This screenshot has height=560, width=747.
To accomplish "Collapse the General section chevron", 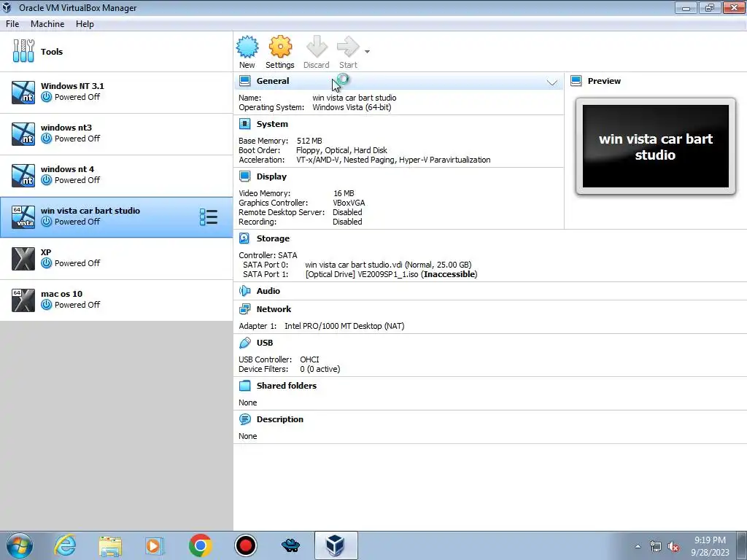I will coord(551,82).
